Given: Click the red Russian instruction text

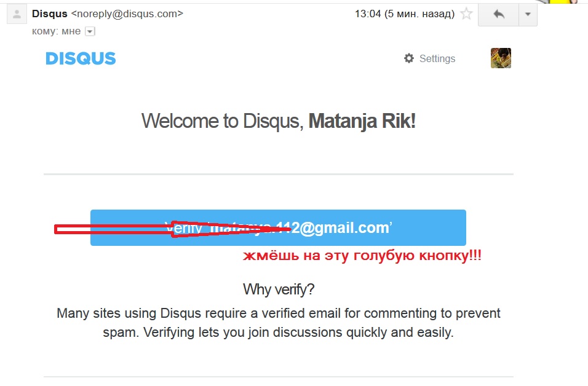Looking at the screenshot, I should click(x=362, y=256).
